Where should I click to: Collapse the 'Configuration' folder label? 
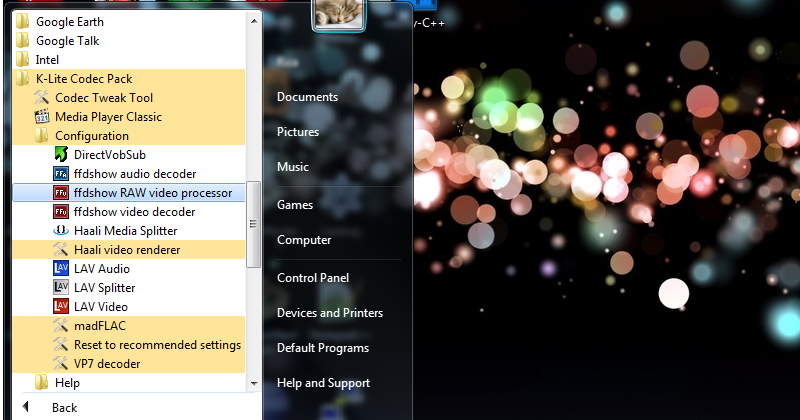tap(92, 136)
